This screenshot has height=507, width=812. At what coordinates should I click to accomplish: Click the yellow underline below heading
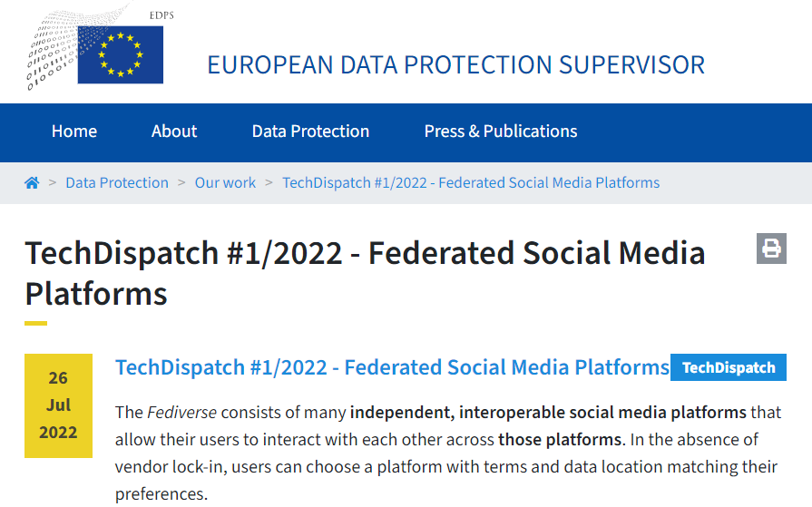35,324
